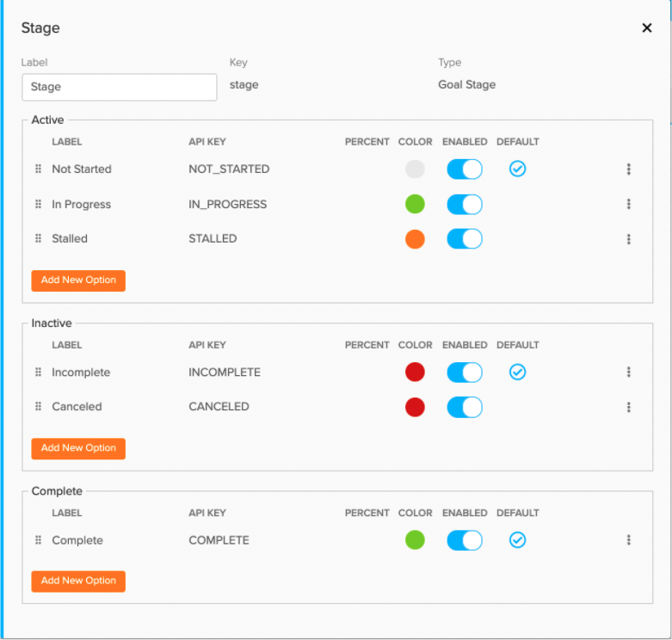Click the lowercase stage key value

click(x=244, y=85)
